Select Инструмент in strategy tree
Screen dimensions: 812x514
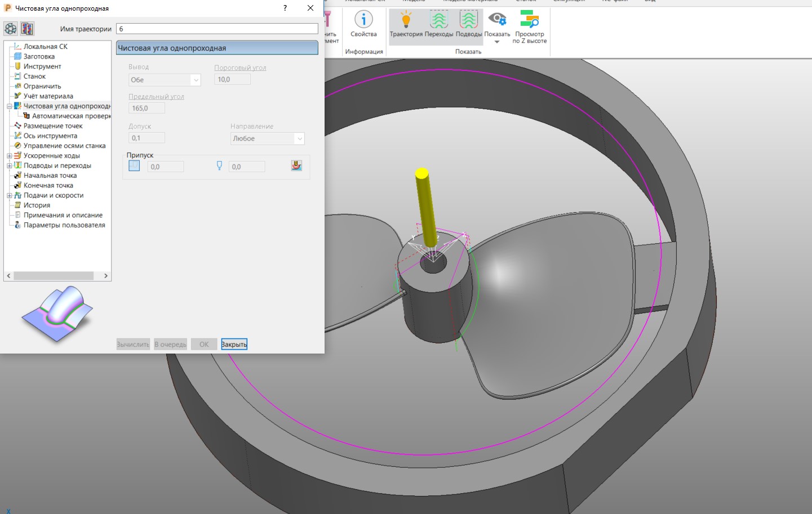42,66
